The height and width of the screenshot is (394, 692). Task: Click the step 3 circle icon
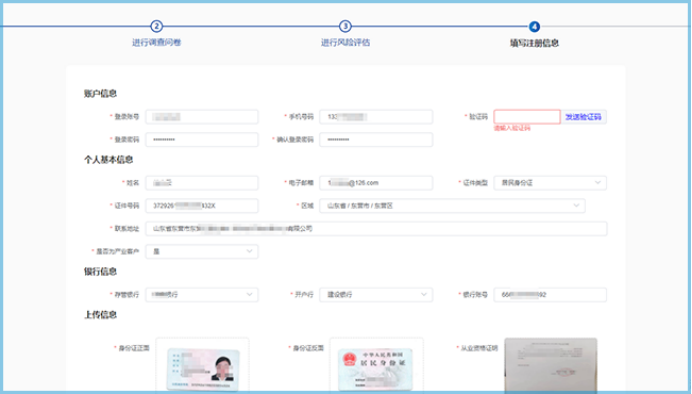345,26
